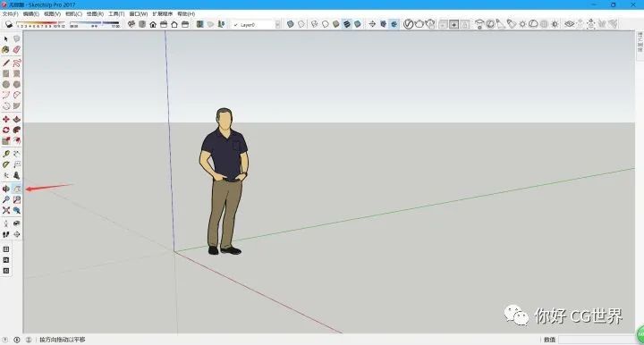The height and width of the screenshot is (345, 644).
Task: Select the Tape Measure tool
Action: tap(5, 154)
